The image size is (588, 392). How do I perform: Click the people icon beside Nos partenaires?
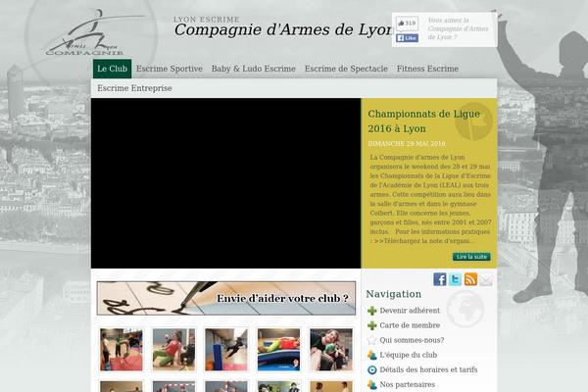click(372, 384)
